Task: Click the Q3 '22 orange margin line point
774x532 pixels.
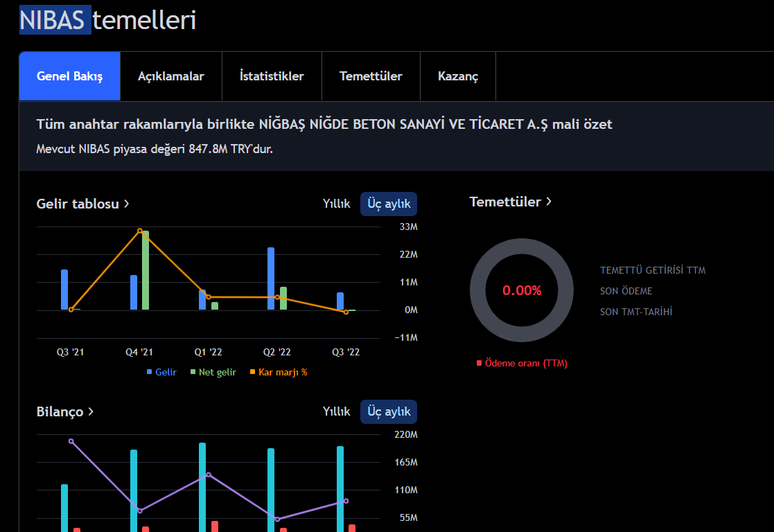Action: (x=346, y=312)
